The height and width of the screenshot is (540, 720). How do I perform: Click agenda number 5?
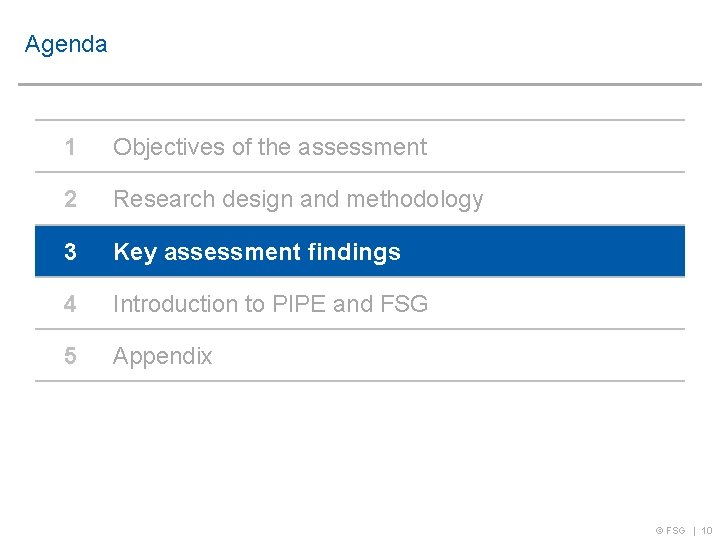tap(69, 356)
